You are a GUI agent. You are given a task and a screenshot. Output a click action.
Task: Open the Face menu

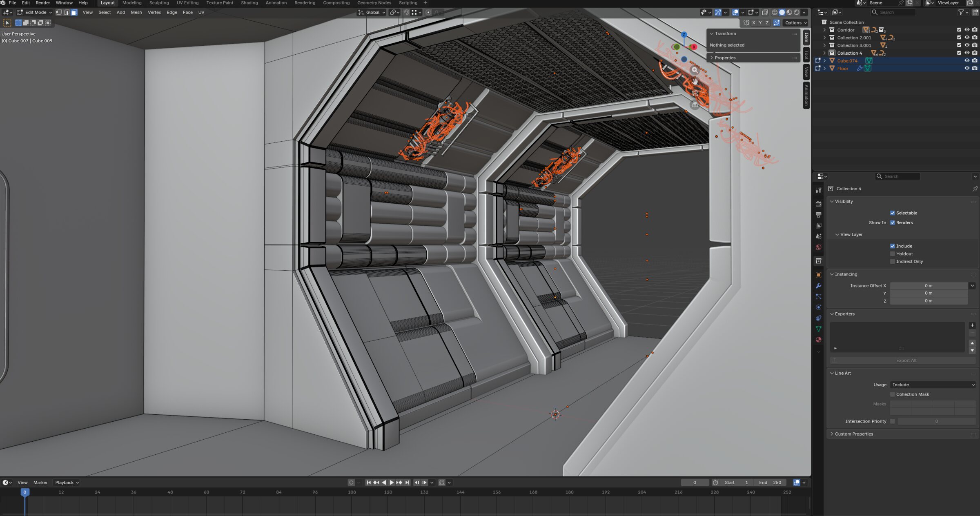(x=187, y=12)
